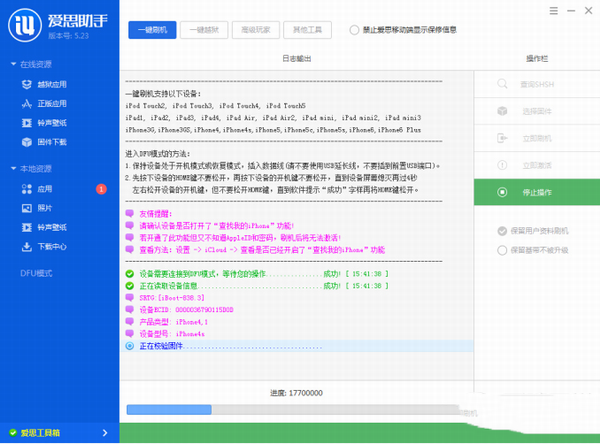Click the 正在校验固件 highlighted log row
The image size is (600, 444).
(297, 346)
